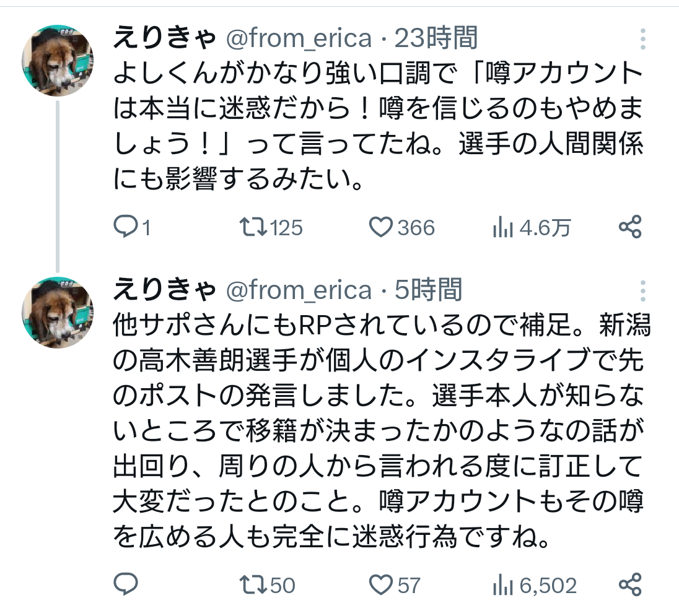Like the first tweet with 366 likes
This screenshot has width=679, height=616.
[381, 228]
